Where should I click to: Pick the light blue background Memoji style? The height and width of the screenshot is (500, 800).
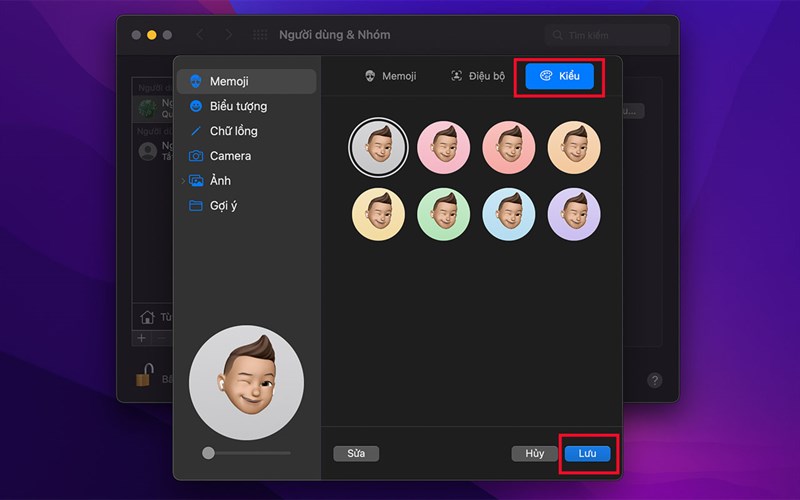click(x=509, y=214)
